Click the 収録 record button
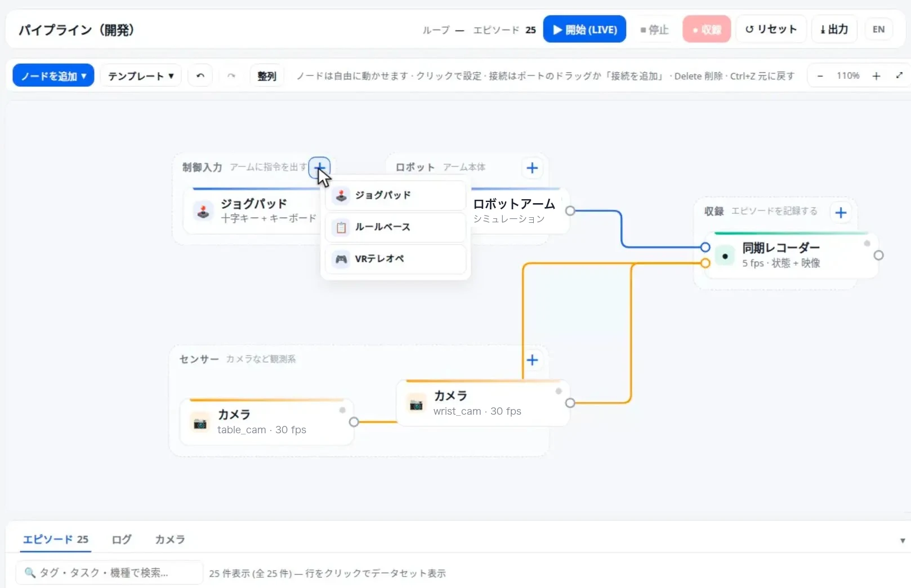Image resolution: width=911 pixels, height=588 pixels. [x=707, y=29]
